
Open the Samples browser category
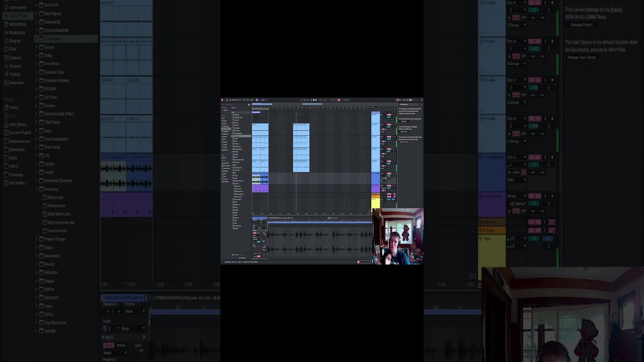(225, 142)
